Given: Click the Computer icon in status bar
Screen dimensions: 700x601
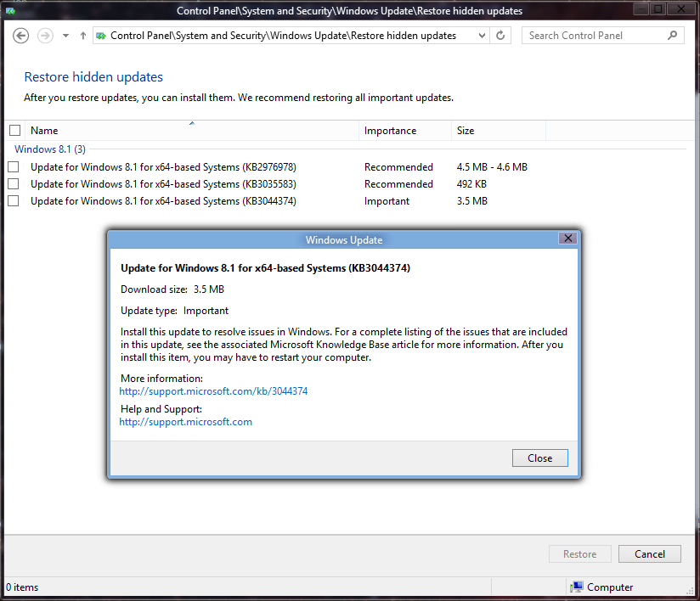Looking at the screenshot, I should coord(577,587).
